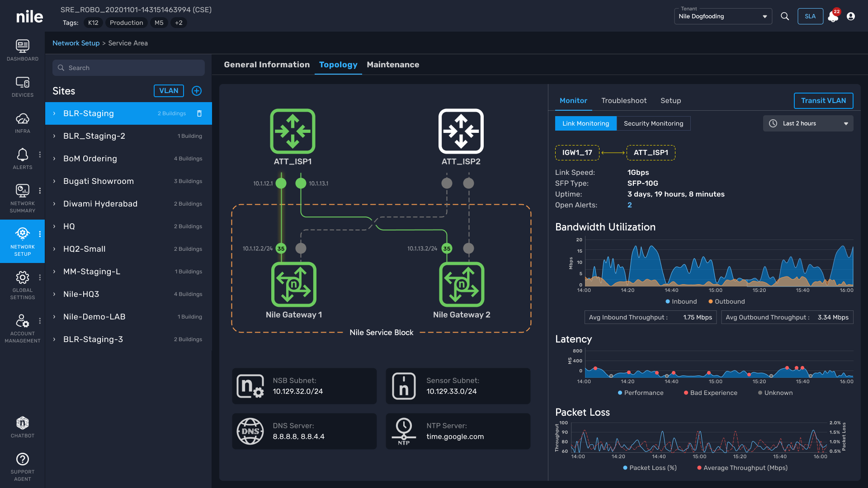
Task: Switch to Link Monitoring toggle
Action: (585, 123)
